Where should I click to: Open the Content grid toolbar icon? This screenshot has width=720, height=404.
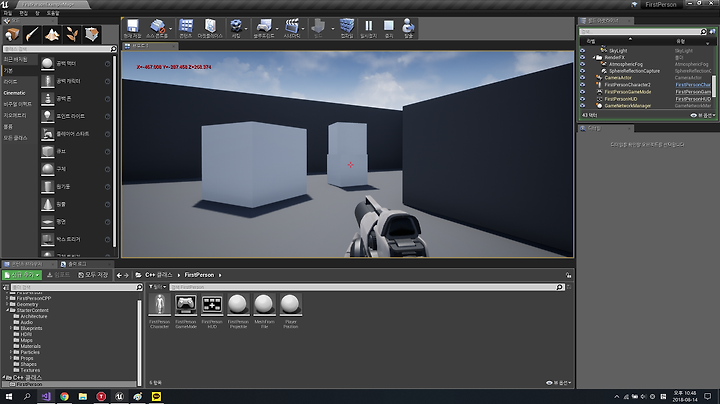point(186,28)
